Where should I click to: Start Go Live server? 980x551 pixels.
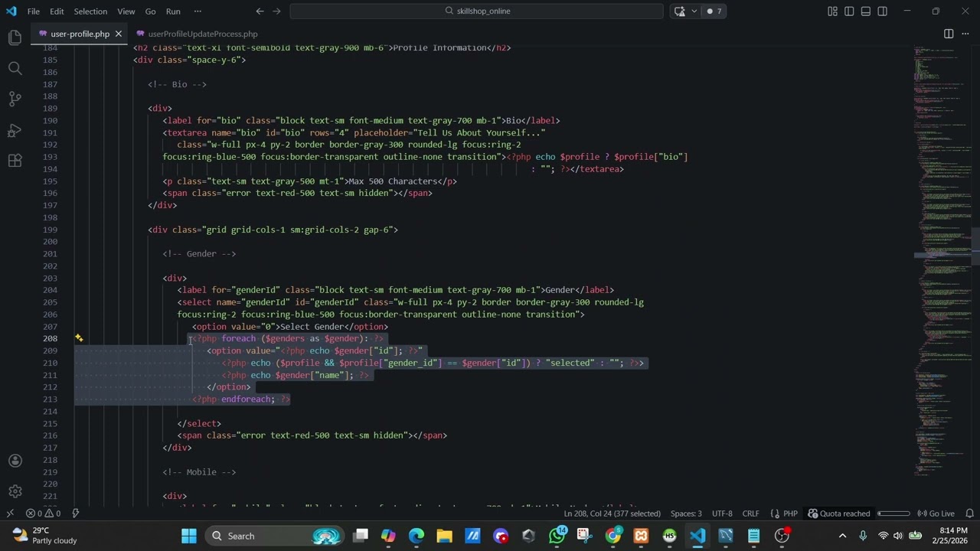point(936,514)
